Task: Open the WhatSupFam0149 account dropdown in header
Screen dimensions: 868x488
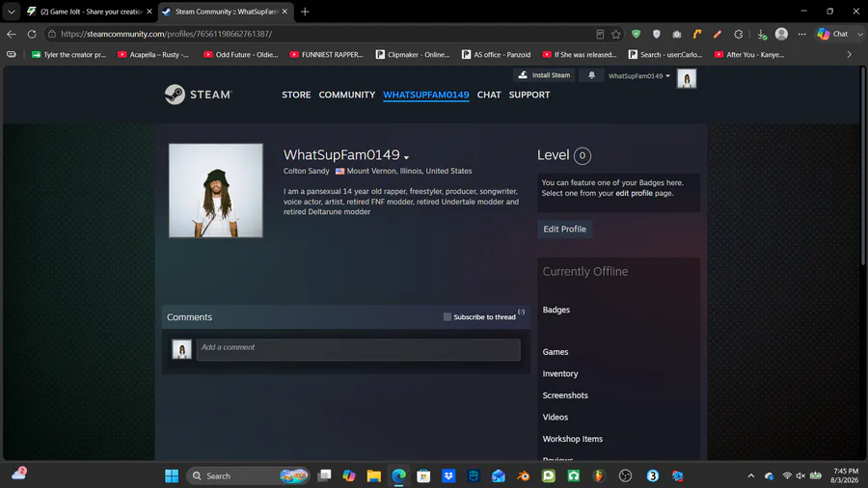Action: click(x=638, y=76)
